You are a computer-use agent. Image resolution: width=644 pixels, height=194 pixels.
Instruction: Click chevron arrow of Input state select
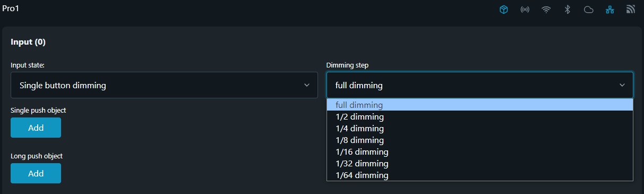306,85
